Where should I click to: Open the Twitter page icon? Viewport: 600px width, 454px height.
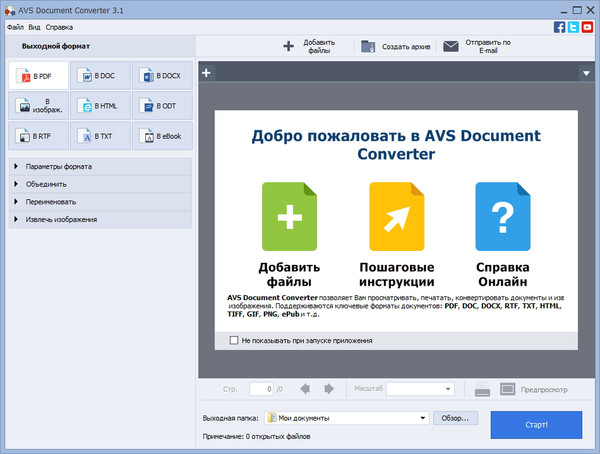(x=573, y=27)
